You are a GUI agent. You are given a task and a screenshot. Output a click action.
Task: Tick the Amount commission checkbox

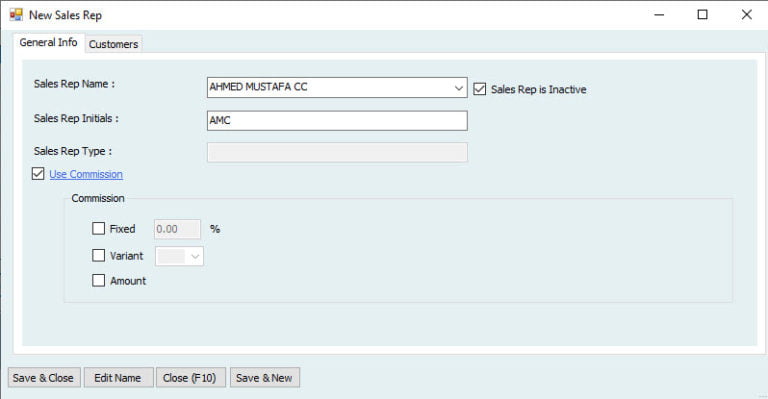98,281
